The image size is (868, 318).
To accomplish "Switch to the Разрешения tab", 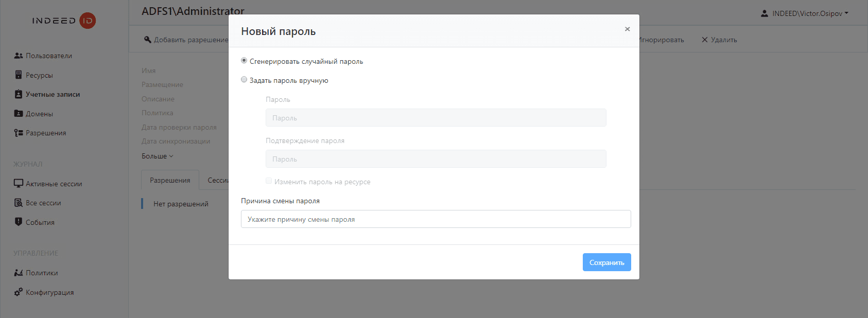I will [x=170, y=180].
